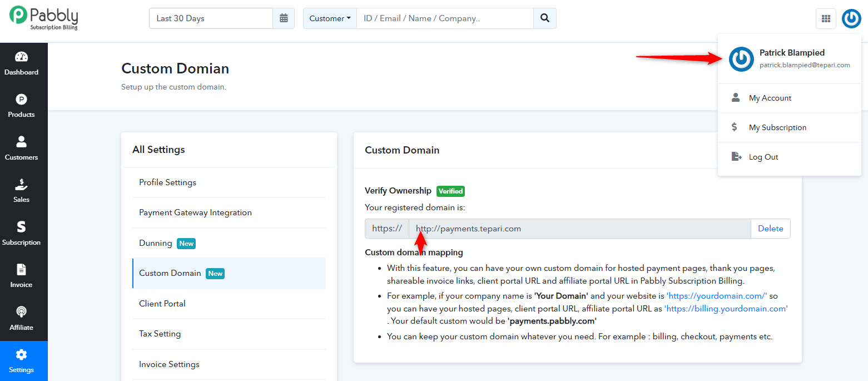This screenshot has height=381, width=868.
Task: Select My Account menu entry
Action: pos(790,98)
